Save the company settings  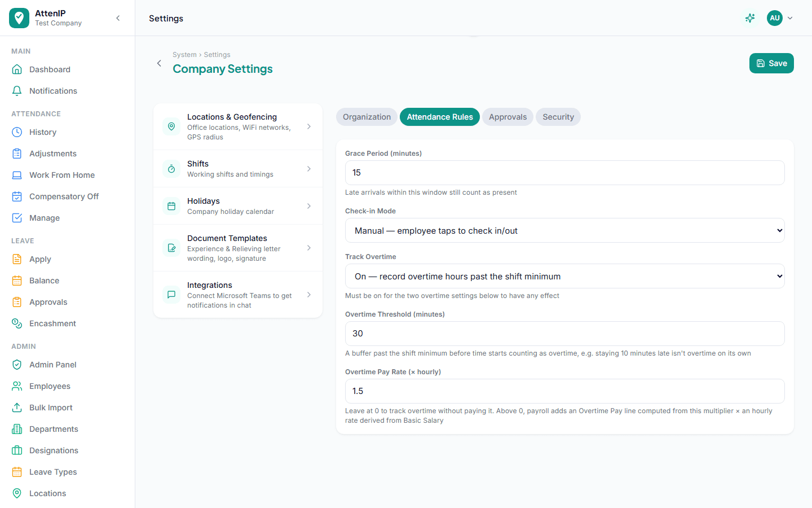[771, 63]
